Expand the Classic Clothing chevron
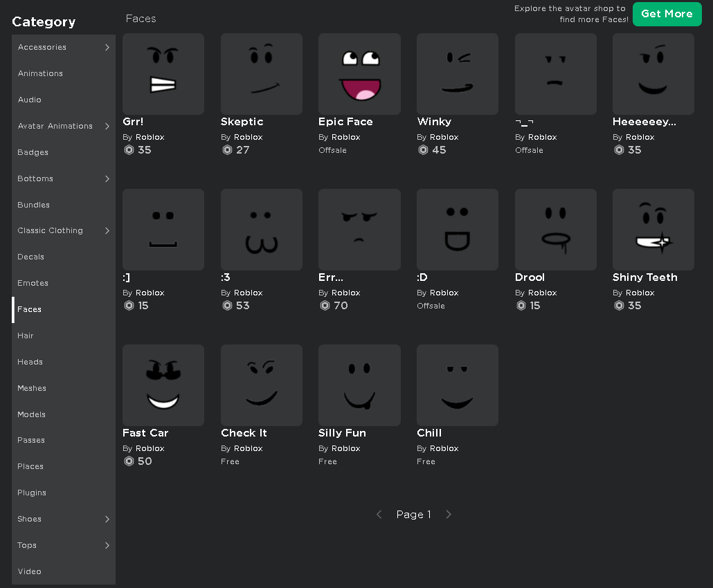 pyautogui.click(x=107, y=230)
